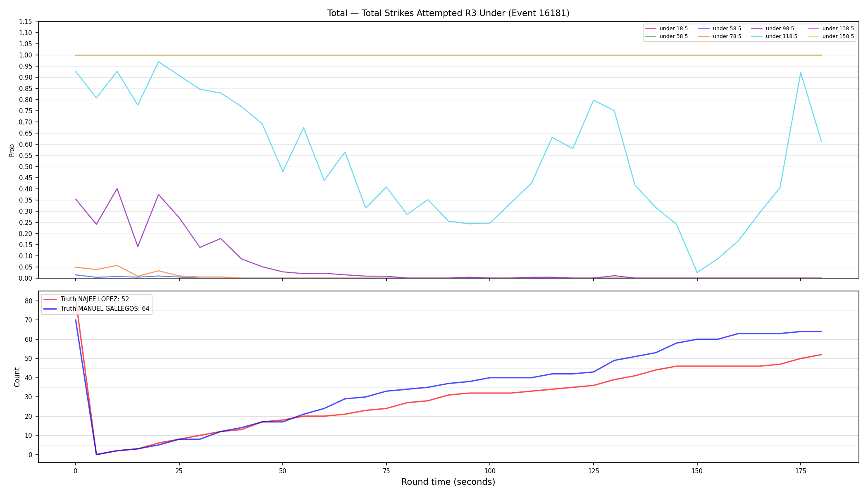This screenshot has height=496, width=868.
Task: Click the 'Truth MANUEL GALLEGOS: 64' legend entry
Action: point(96,309)
